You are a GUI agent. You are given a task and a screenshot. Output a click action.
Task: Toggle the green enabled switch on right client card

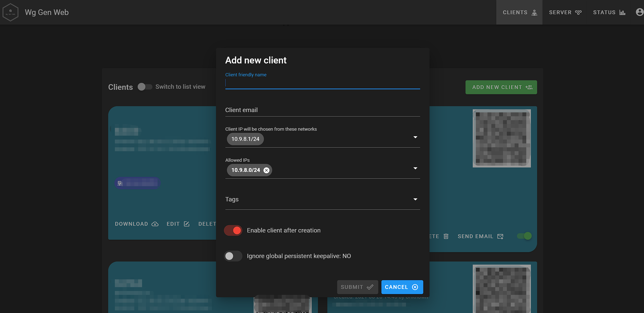click(x=524, y=236)
